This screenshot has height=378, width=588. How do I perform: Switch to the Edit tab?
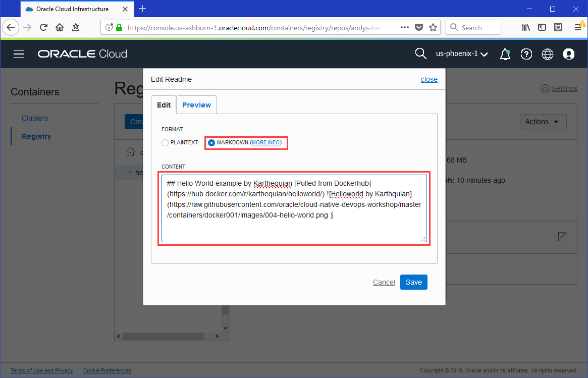pyautogui.click(x=164, y=105)
